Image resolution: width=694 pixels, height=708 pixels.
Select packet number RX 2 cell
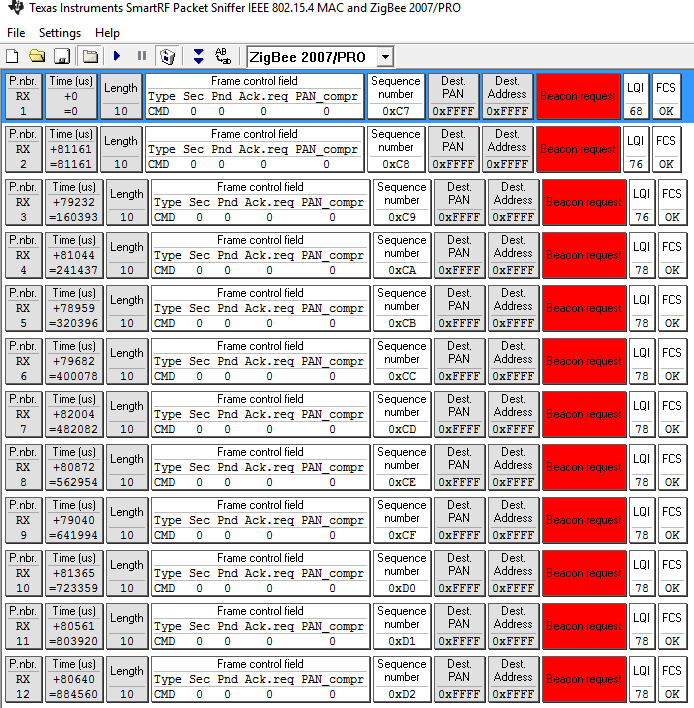[23, 149]
